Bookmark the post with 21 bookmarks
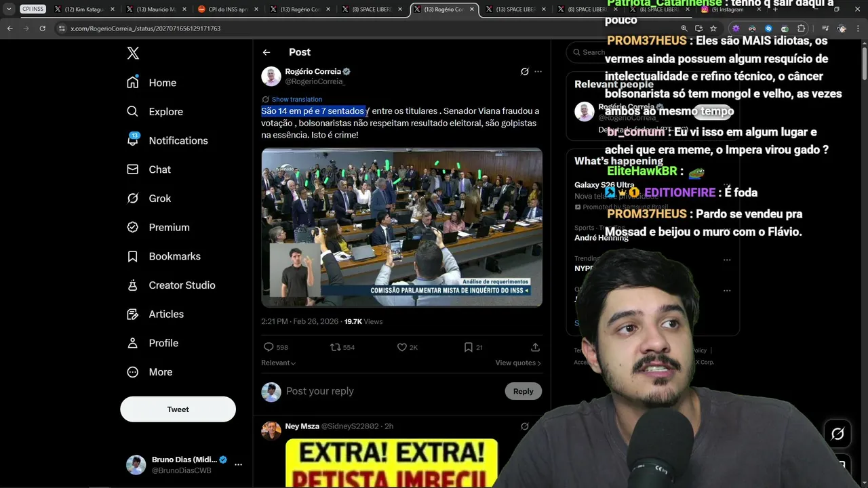The image size is (868, 488). pyautogui.click(x=473, y=347)
